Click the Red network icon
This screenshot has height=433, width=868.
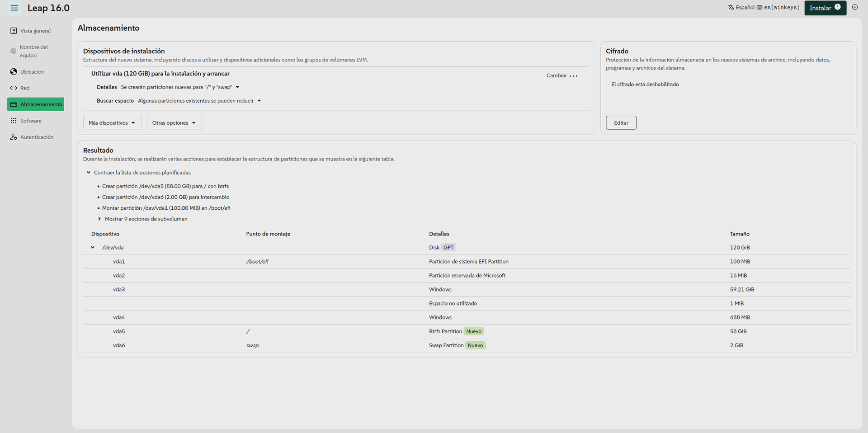pos(14,88)
